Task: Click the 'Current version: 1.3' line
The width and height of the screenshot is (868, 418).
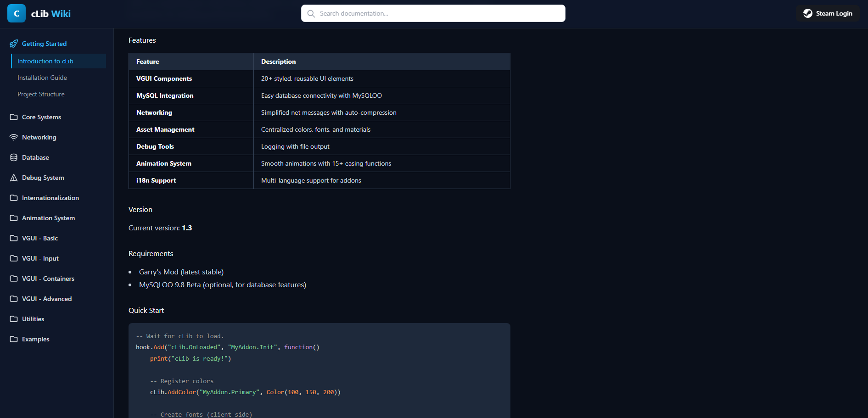Action: click(160, 228)
